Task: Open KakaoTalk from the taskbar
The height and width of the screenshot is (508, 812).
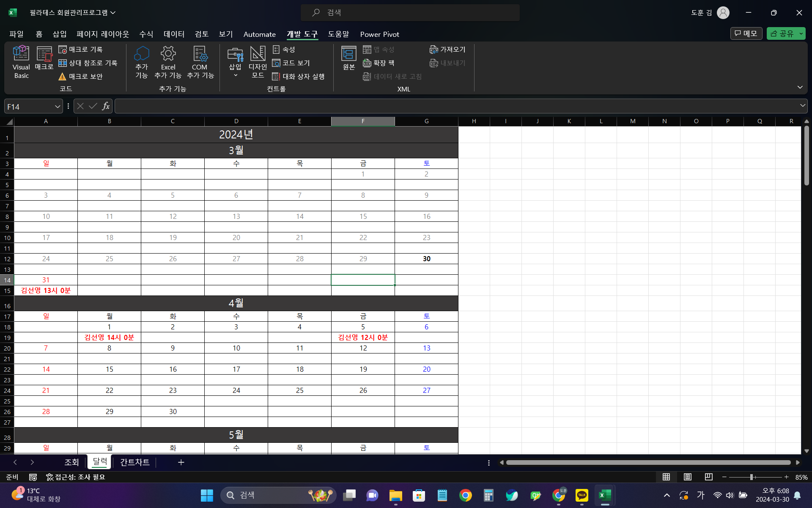Action: pos(582,495)
